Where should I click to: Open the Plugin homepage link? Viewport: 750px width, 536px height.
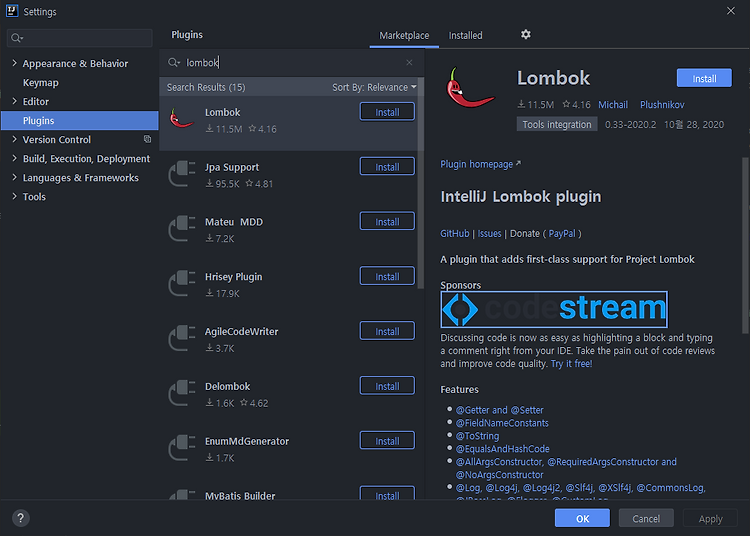480,164
